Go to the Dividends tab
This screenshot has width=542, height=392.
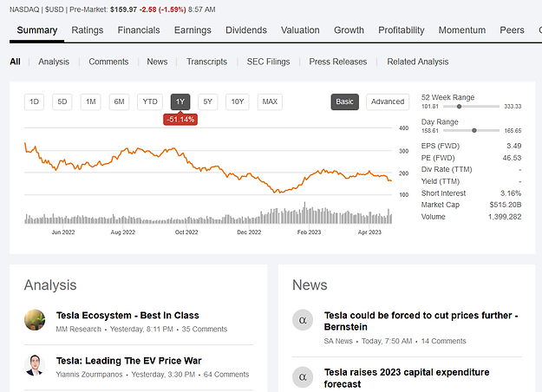tap(246, 30)
